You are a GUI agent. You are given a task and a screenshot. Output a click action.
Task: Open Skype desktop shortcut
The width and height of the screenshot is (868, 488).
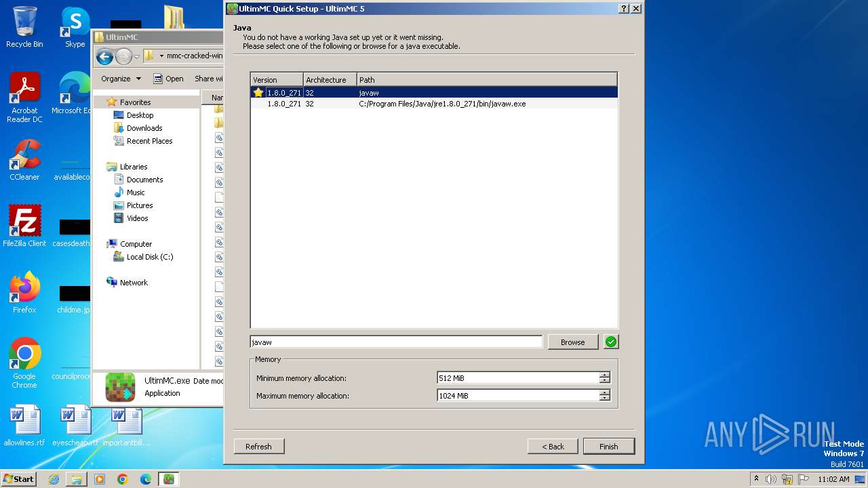click(75, 27)
